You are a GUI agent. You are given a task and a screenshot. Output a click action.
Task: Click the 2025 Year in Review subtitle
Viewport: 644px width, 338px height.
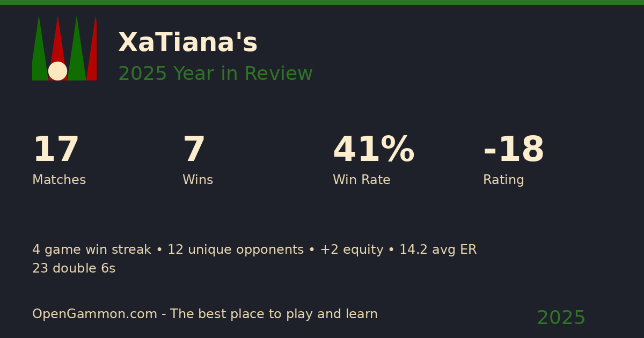[215, 74]
